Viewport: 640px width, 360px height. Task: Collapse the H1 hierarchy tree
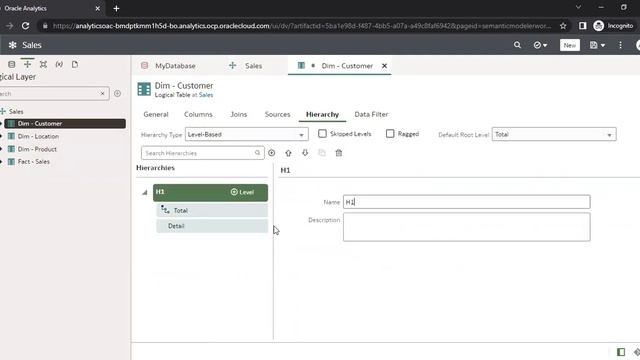pos(144,192)
